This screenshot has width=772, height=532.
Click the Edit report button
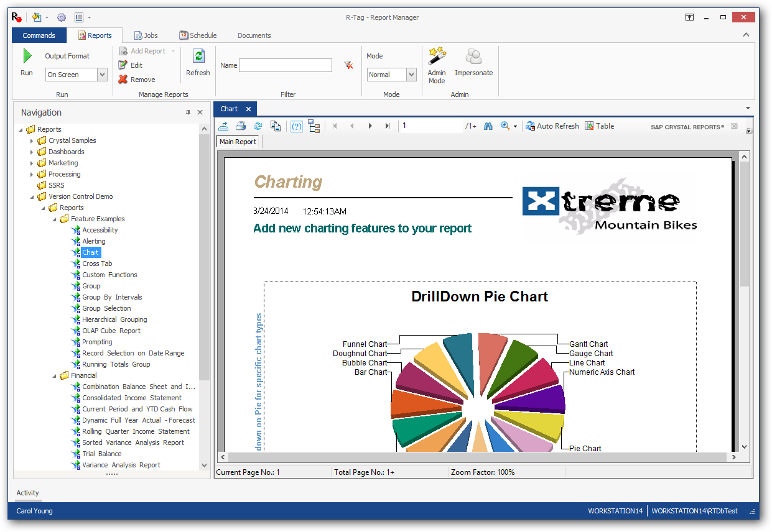click(x=131, y=65)
